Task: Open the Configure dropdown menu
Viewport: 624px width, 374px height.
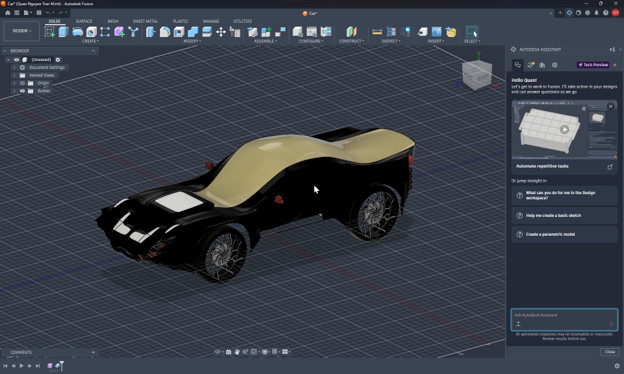Action: point(311,41)
